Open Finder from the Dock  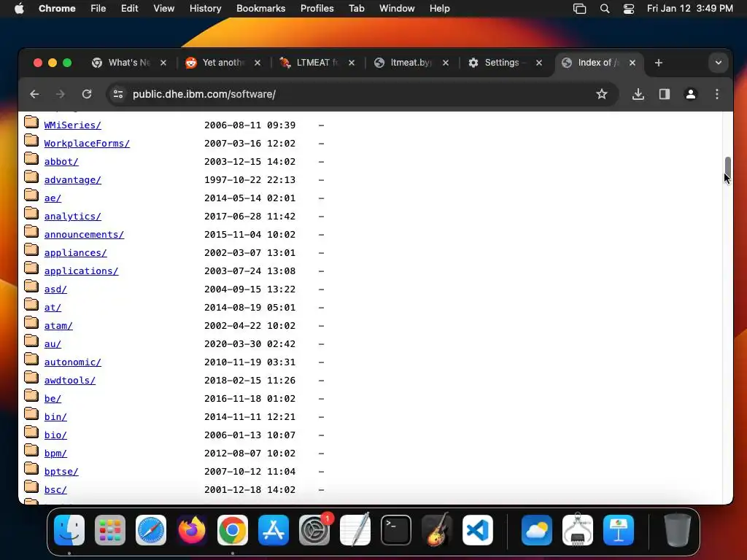[69, 530]
